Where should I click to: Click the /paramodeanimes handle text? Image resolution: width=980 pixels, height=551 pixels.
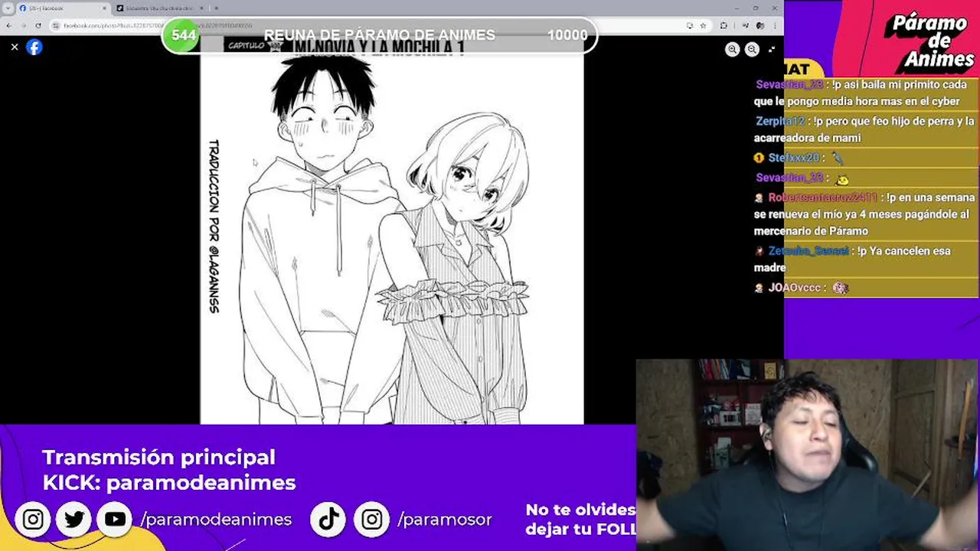[216, 520]
